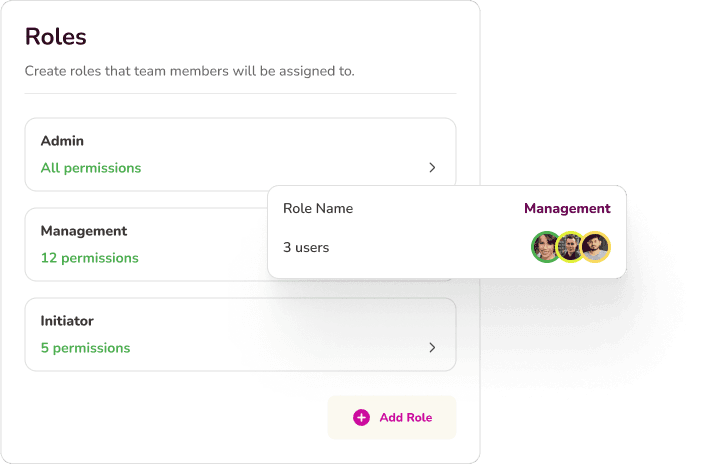
Task: Click the 5 permissions link
Action: click(85, 348)
